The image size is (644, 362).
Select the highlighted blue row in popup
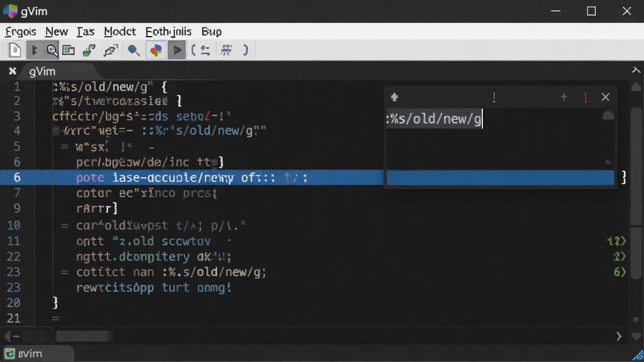[x=500, y=178]
